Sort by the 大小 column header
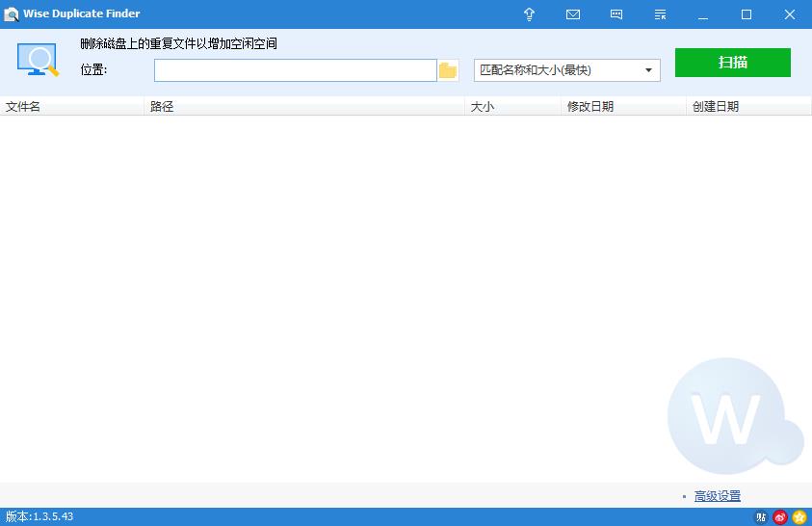Viewport: 812px width, 526px height. click(512, 107)
